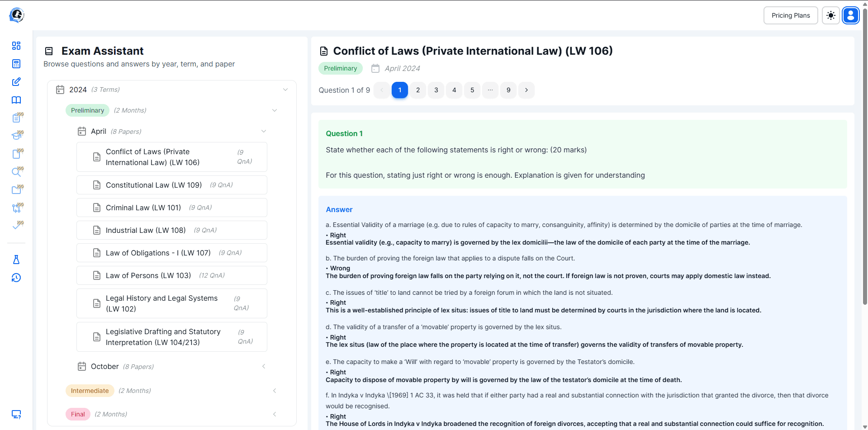Open the dashboard grid icon in sidebar
The width and height of the screenshot is (868, 430).
[x=16, y=46]
